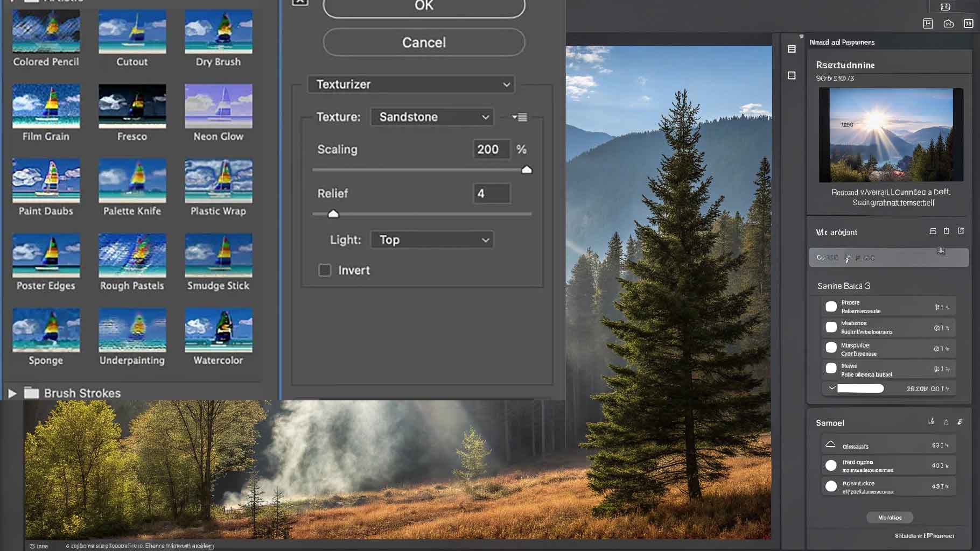Click the Scaling value field showing 200
The image size is (980, 551).
[x=491, y=149]
